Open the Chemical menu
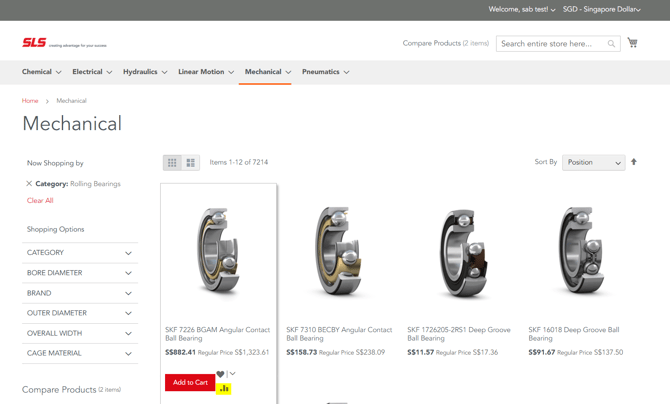Screen dimensions: 670x404 (41, 72)
